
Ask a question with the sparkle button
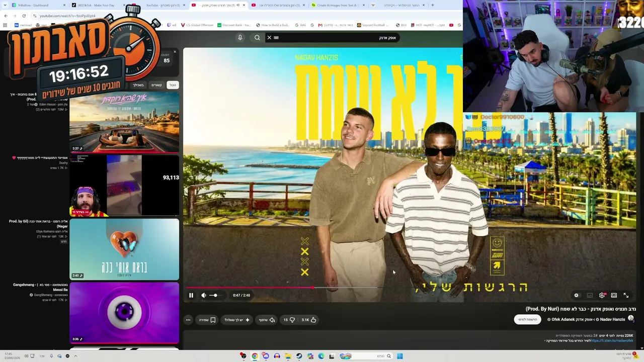[x=236, y=320]
